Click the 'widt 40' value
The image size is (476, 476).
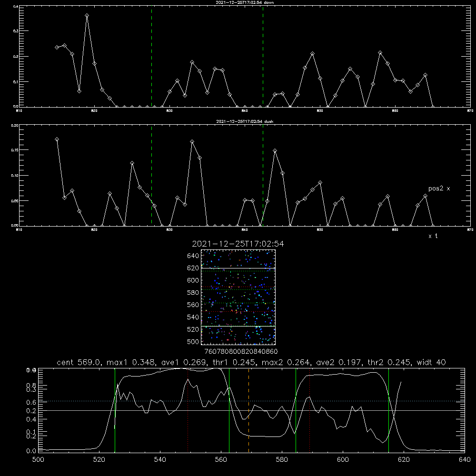point(431,362)
